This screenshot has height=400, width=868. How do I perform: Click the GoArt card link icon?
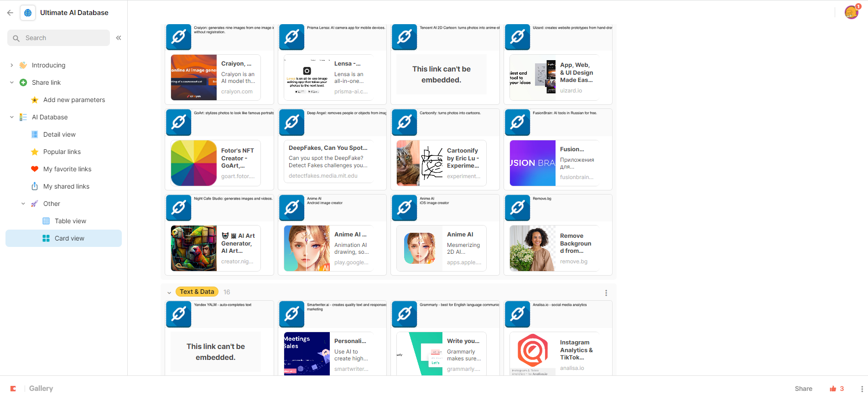(179, 122)
